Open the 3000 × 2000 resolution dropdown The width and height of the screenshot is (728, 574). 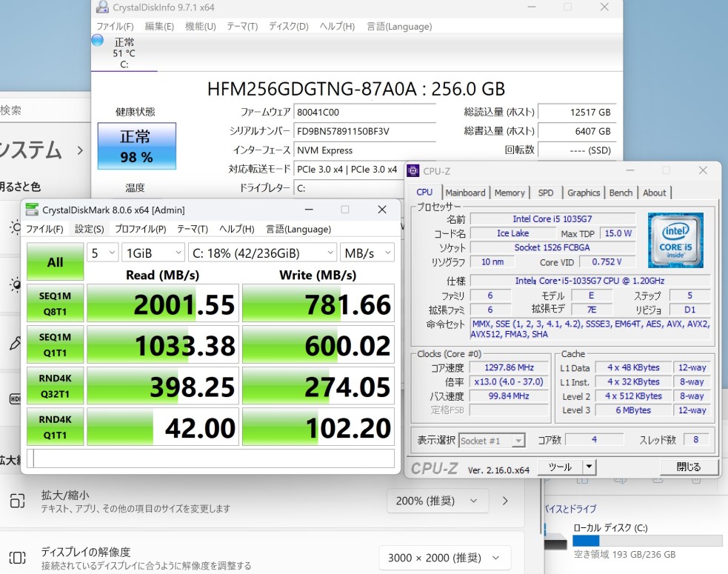click(x=444, y=557)
